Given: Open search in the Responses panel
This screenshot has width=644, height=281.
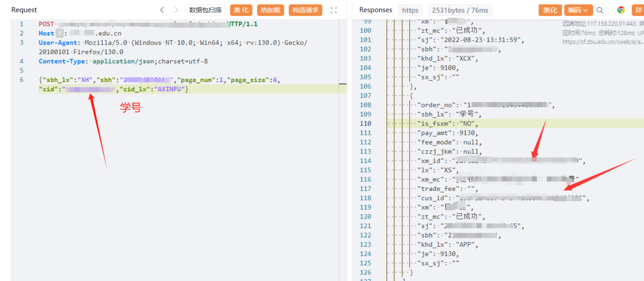Looking at the screenshot, I should [x=600, y=10].
